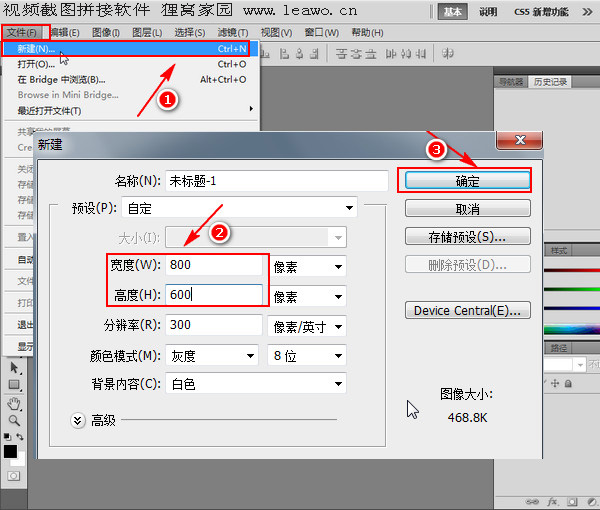Click the blue color slider bar

click(x=572, y=308)
